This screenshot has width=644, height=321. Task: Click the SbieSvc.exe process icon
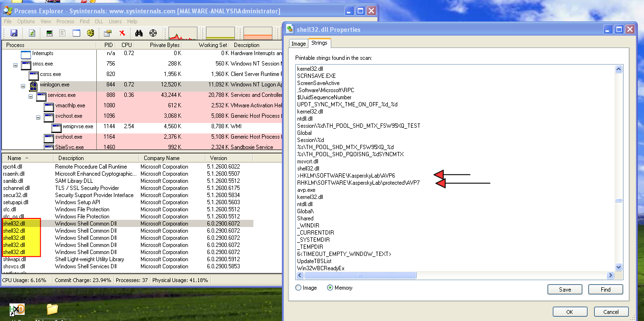pyautogui.click(x=48, y=147)
